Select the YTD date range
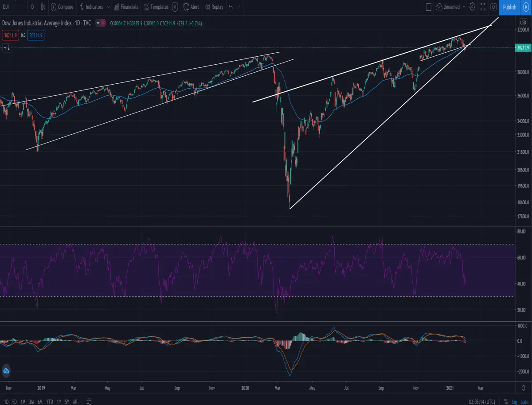532x405 pixels. tap(50, 402)
